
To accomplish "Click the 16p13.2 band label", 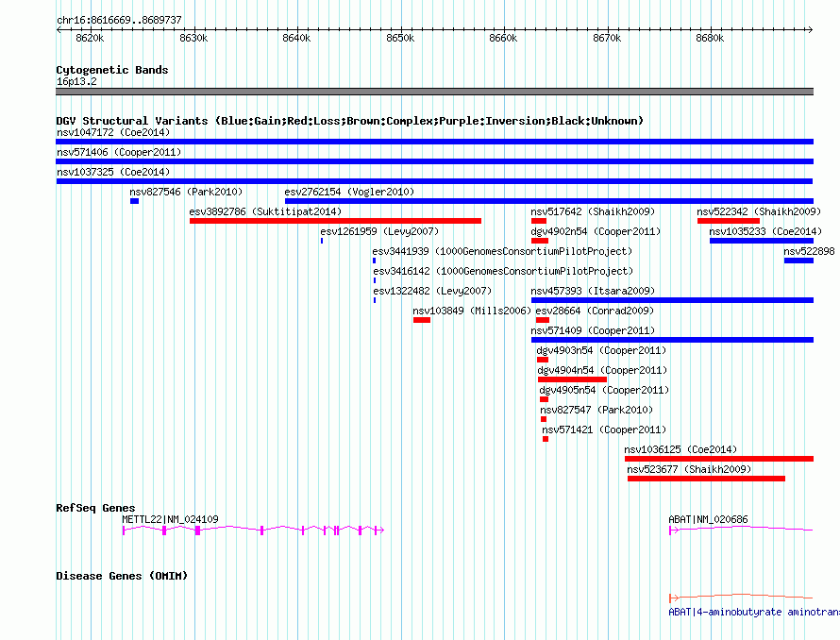I will click(x=77, y=81).
